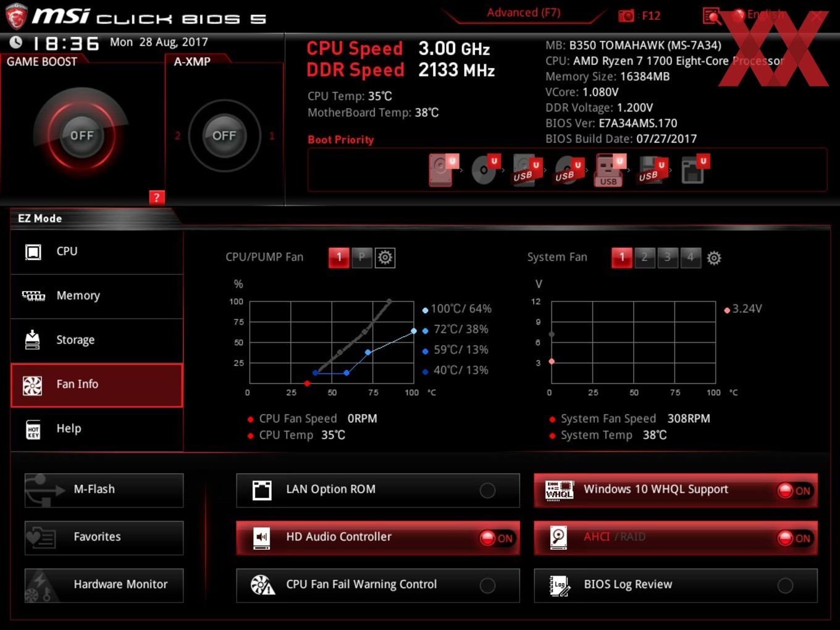Click the clock icon beside the time
Viewport: 840px width, 630px height.
click(16, 42)
